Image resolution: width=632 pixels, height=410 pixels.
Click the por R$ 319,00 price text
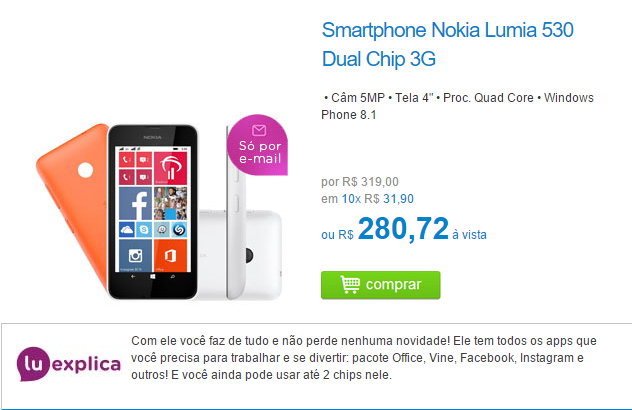pyautogui.click(x=360, y=182)
